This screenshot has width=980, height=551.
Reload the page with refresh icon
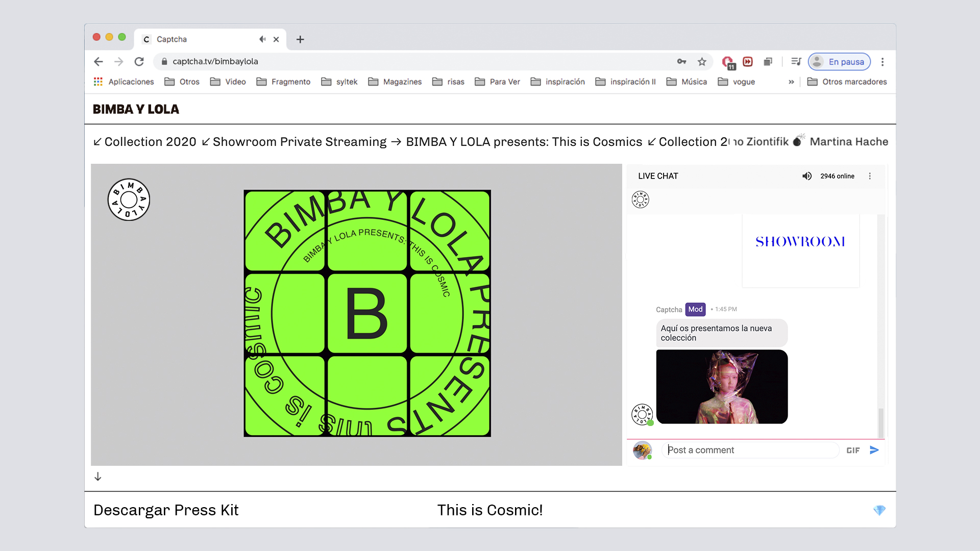click(139, 62)
